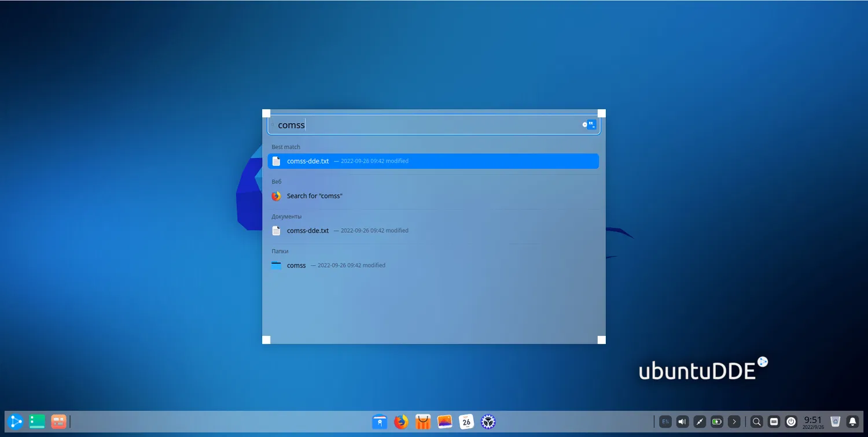
Task: Expand the tray with the arrow button
Action: point(734,421)
